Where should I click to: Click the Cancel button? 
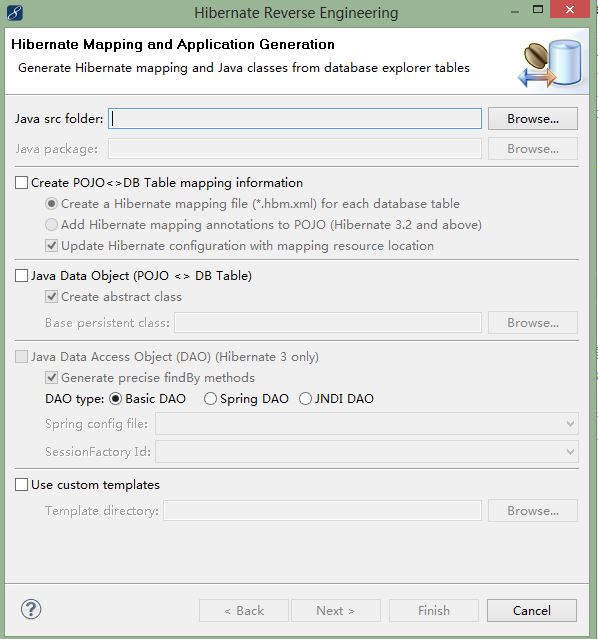click(532, 610)
